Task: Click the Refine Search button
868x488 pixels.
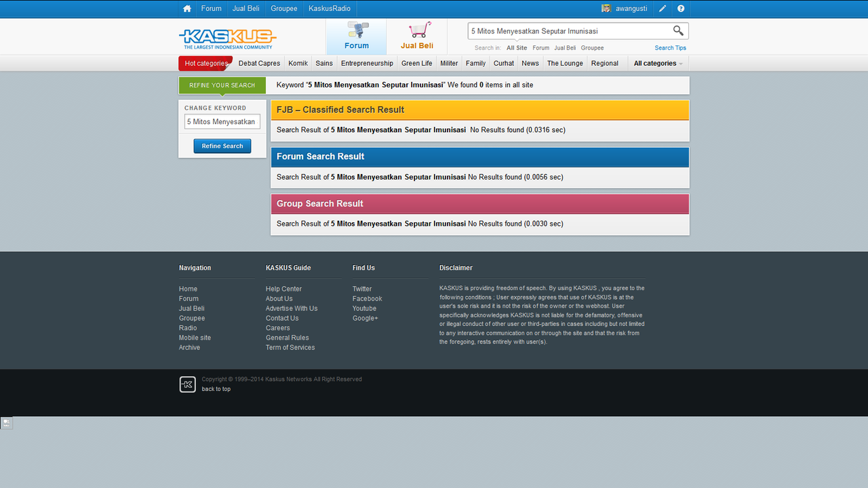Action: pos(222,146)
